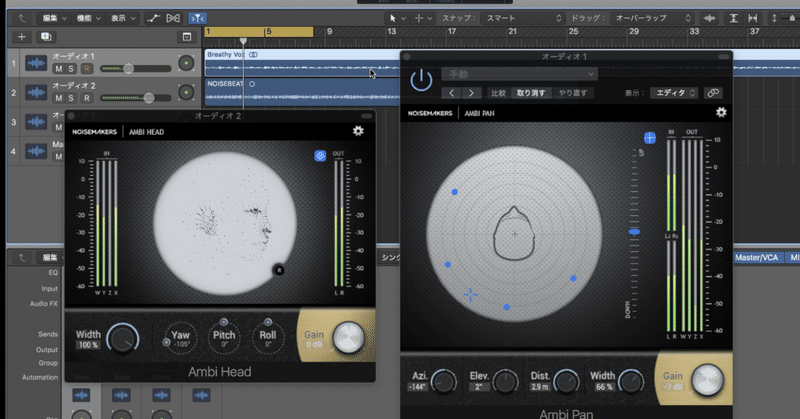The height and width of the screenshot is (419, 800).
Task: Toggle the Ambi Pan plugin power button
Action: 421,80
